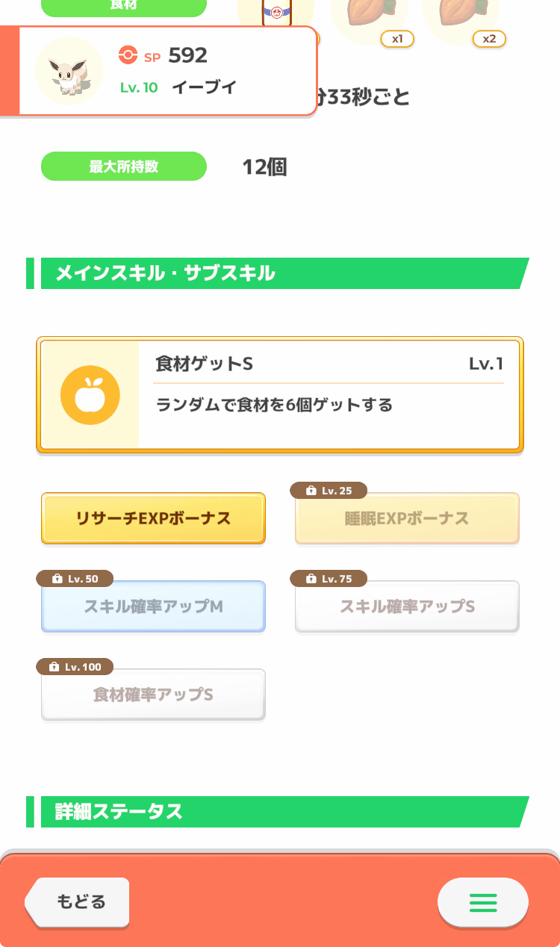Tap the Eevee portrait thumbnail
The image size is (560, 947).
[69, 71]
